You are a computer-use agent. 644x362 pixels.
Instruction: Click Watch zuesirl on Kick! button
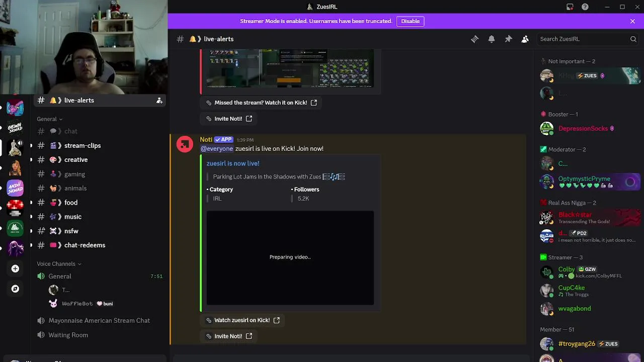(x=243, y=320)
